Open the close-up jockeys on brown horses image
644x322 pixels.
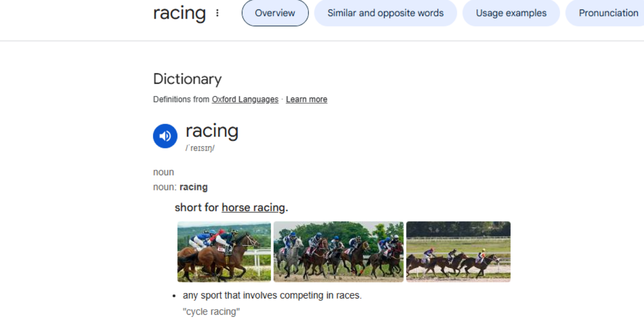pos(224,252)
